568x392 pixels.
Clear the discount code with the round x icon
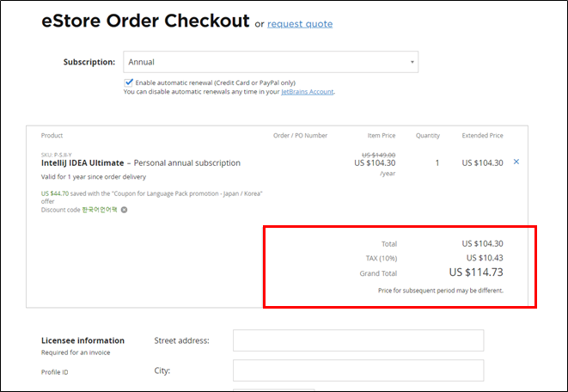point(124,210)
